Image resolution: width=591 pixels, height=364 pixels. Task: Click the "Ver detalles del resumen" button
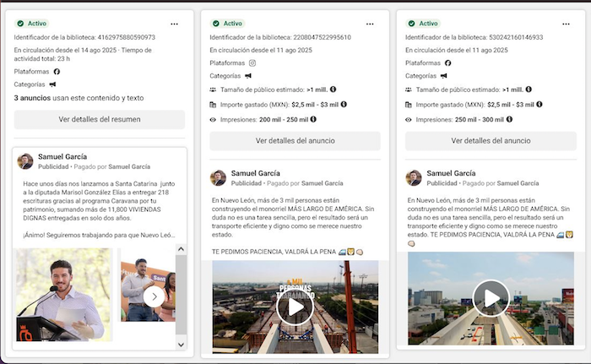pyautogui.click(x=100, y=119)
